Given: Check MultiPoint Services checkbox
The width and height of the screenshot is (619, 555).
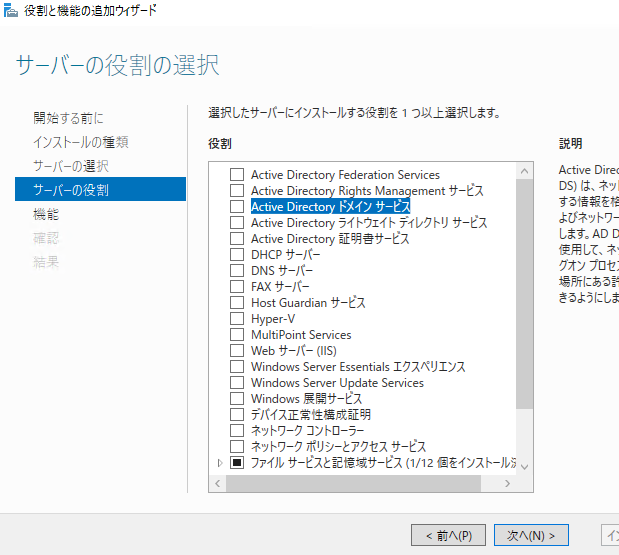Looking at the screenshot, I should (237, 335).
